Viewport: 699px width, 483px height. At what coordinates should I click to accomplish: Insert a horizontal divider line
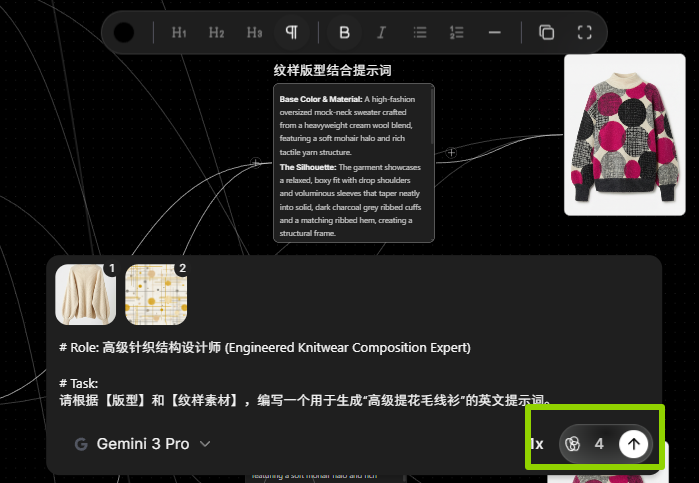click(494, 32)
